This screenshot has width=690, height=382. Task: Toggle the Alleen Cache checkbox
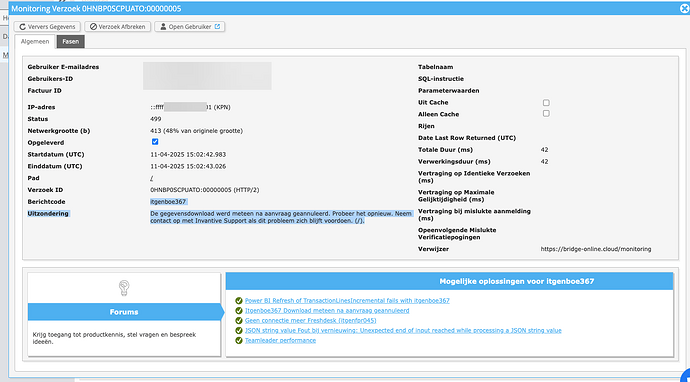(x=546, y=114)
